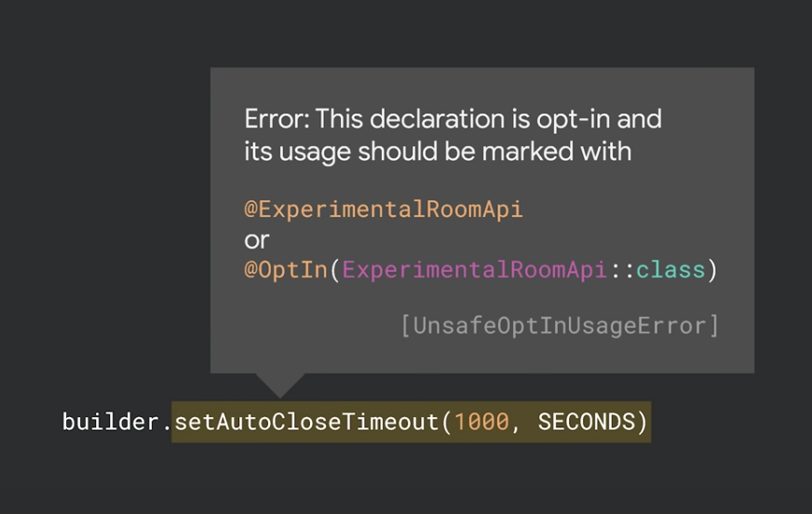
Task: Click the word 'or' between annotations
Action: (257, 240)
